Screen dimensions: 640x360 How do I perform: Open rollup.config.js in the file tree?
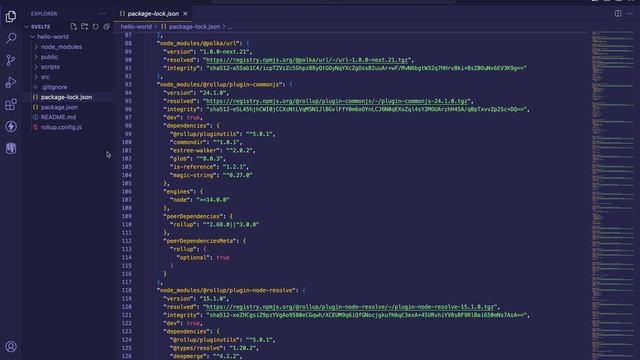pyautogui.click(x=61, y=127)
